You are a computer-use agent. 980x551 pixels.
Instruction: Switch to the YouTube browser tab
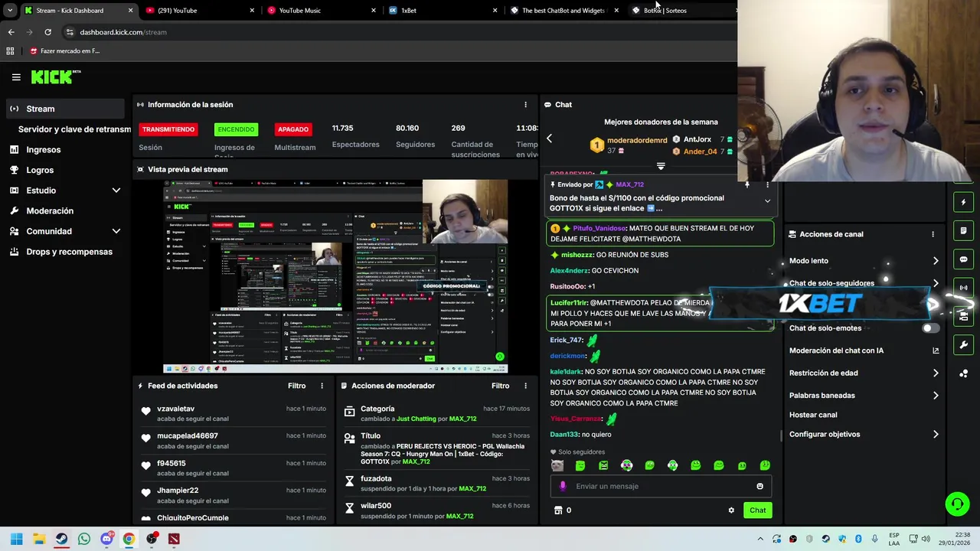click(198, 11)
